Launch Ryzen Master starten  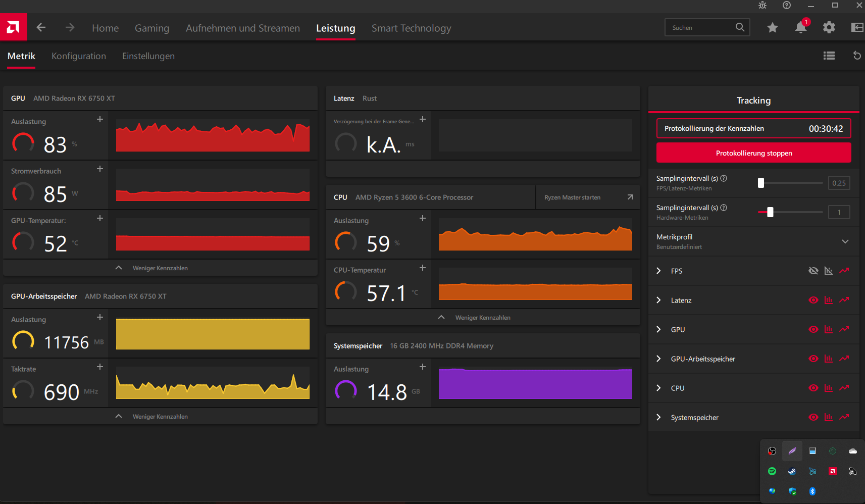tap(588, 197)
